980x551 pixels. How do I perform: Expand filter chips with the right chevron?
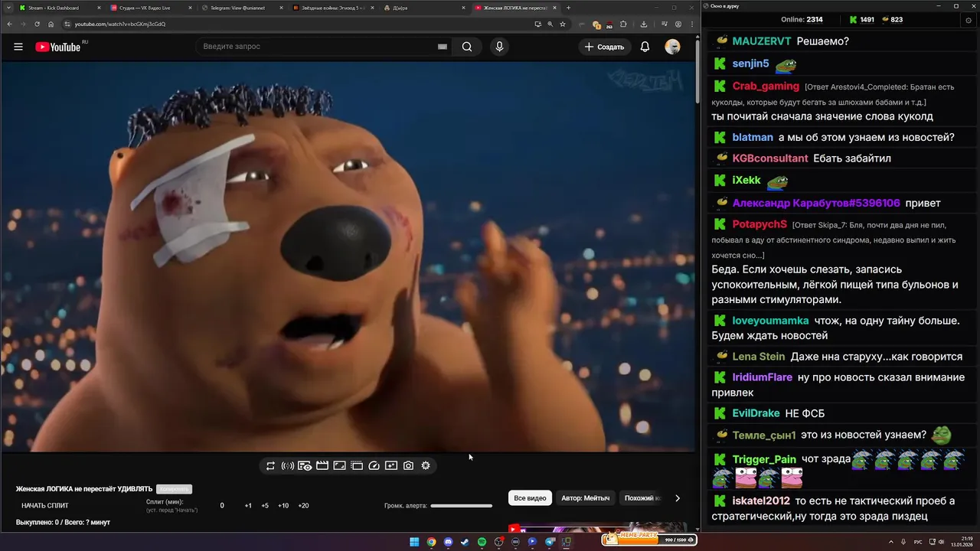(677, 498)
